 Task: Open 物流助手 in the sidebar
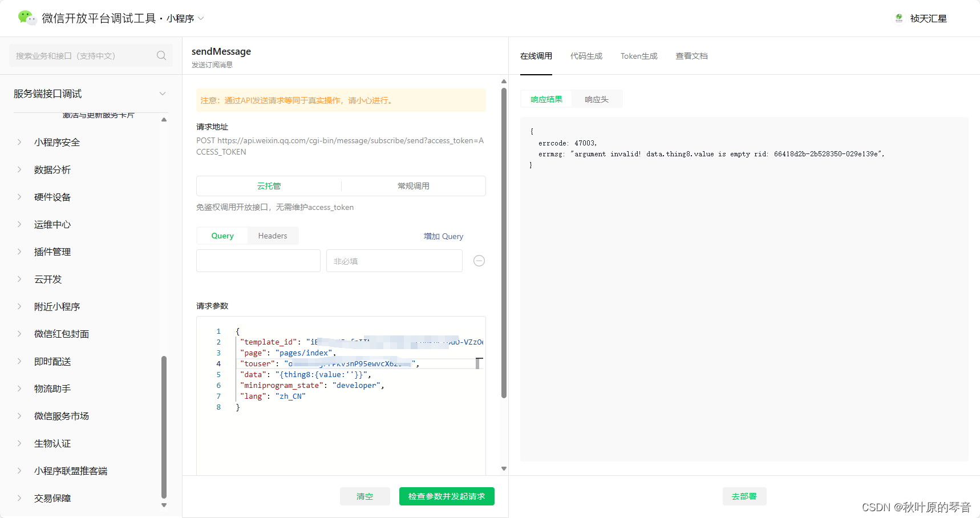click(52, 388)
